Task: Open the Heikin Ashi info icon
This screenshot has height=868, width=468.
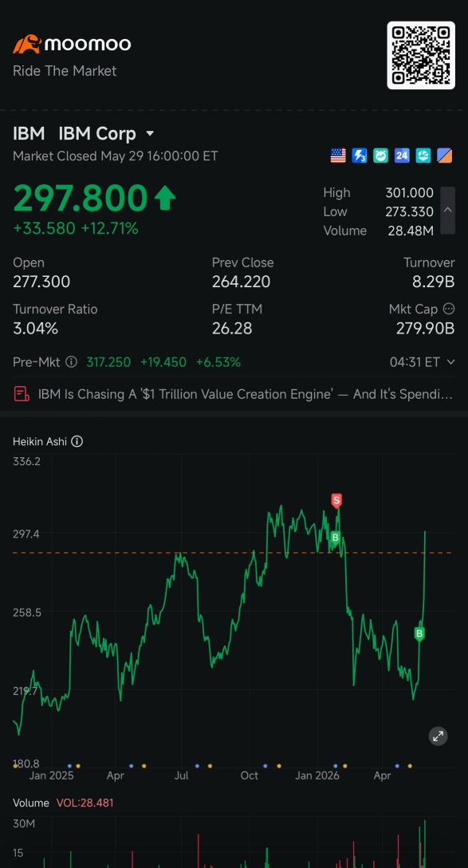Action: (x=77, y=442)
